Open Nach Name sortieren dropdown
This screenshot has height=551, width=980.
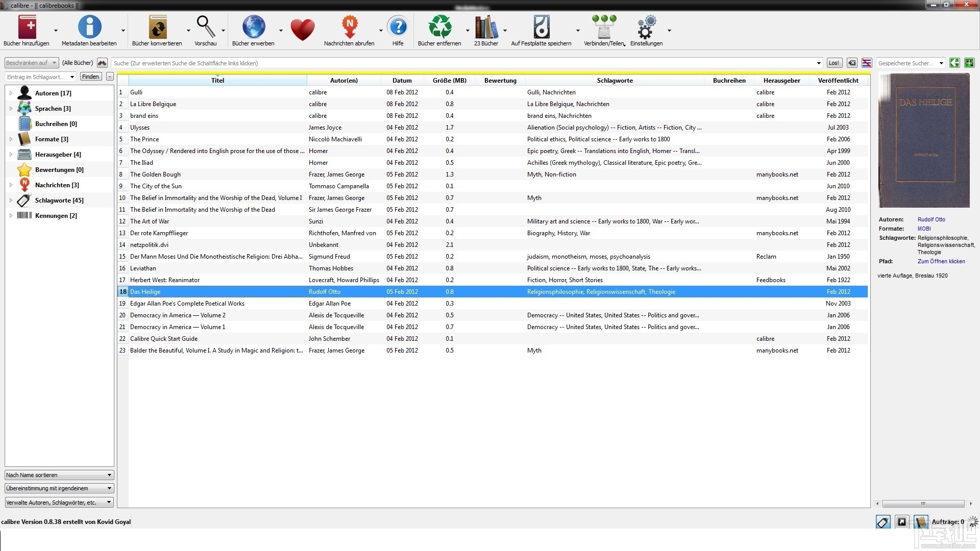pyautogui.click(x=59, y=475)
